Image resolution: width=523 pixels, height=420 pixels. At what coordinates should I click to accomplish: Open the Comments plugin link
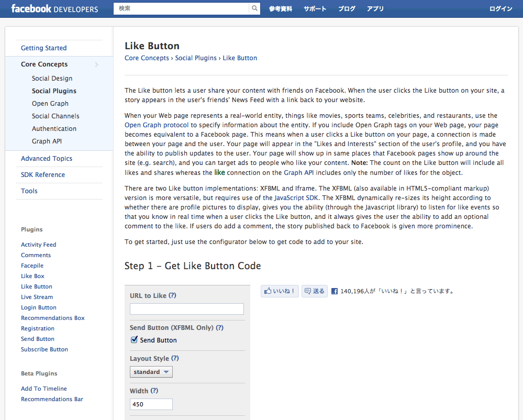[36, 255]
